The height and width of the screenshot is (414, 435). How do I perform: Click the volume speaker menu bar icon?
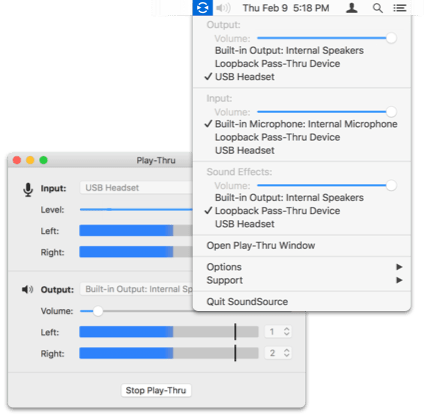pyautogui.click(x=223, y=8)
